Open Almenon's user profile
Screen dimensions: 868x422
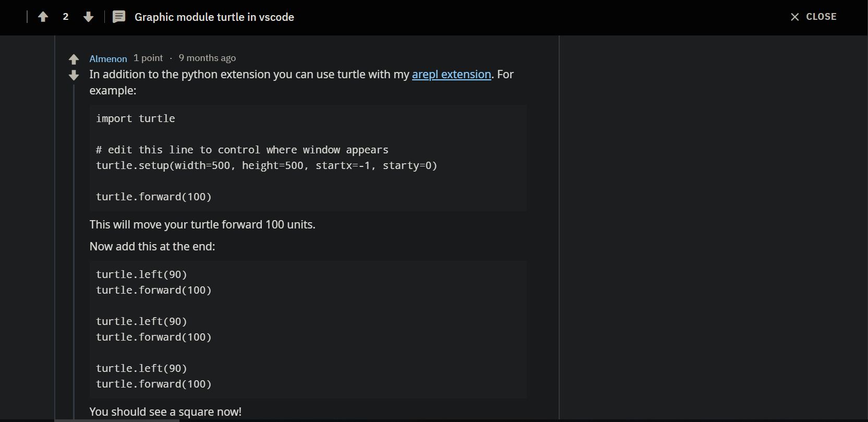coord(108,58)
